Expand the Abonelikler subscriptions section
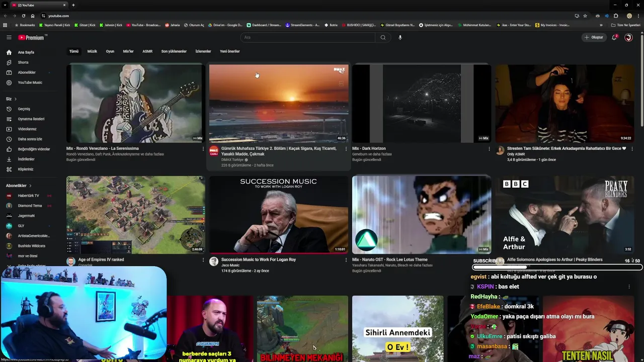 pyautogui.click(x=19, y=186)
